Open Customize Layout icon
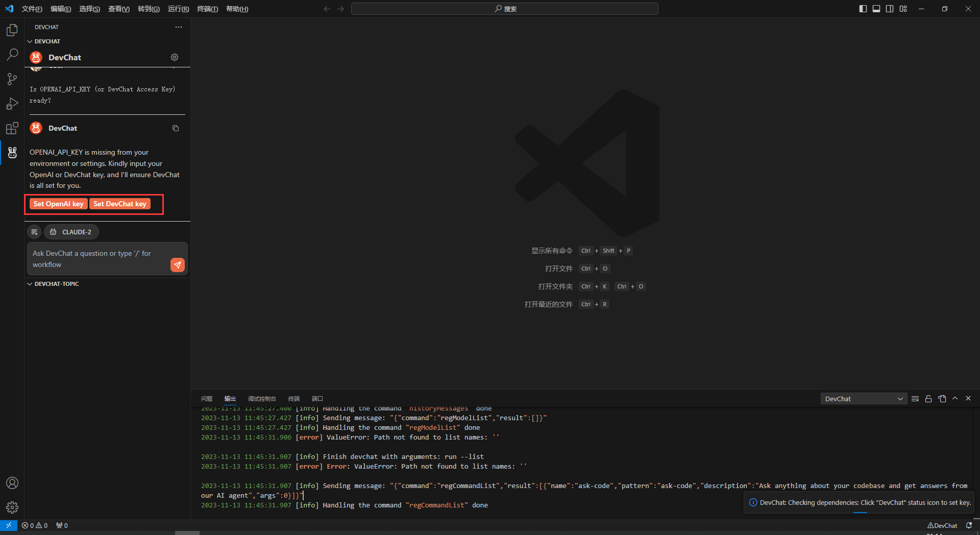Viewport: 980px width, 535px height. point(903,9)
